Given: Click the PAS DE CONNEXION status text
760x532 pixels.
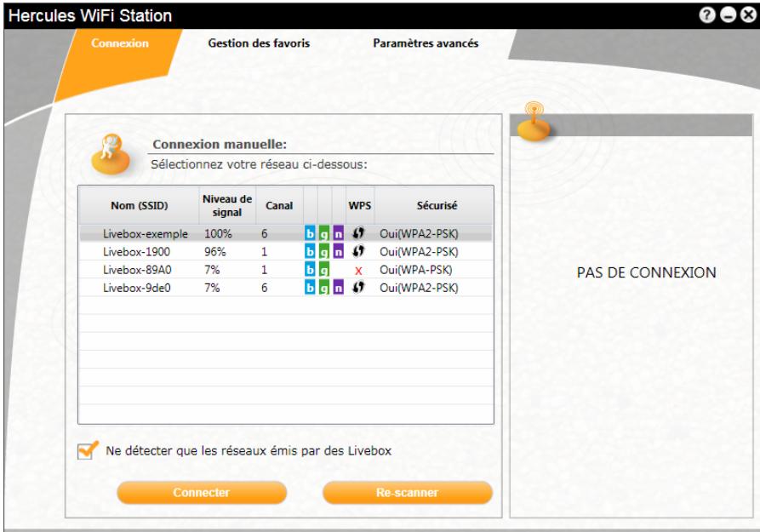Looking at the screenshot, I should click(x=646, y=272).
